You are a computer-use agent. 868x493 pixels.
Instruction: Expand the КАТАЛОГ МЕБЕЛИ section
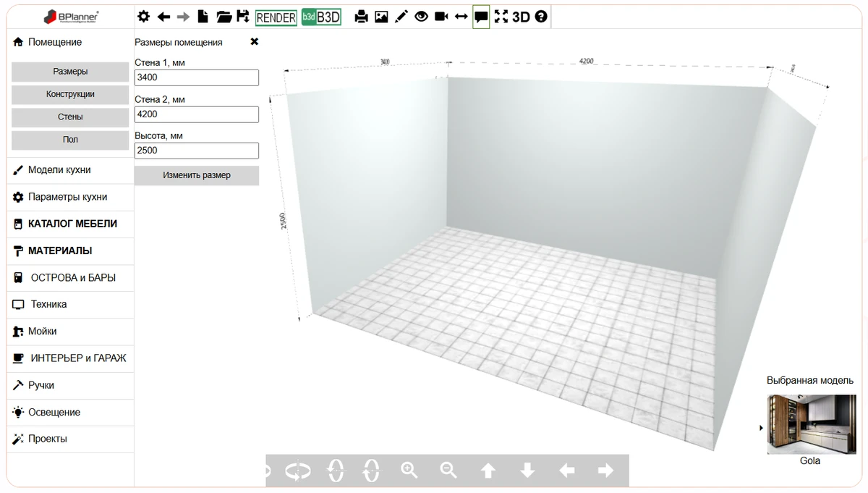click(71, 224)
